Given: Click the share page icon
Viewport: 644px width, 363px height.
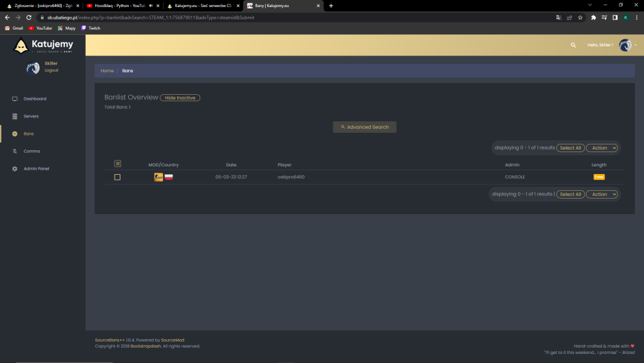Looking at the screenshot, I should click(x=569, y=17).
